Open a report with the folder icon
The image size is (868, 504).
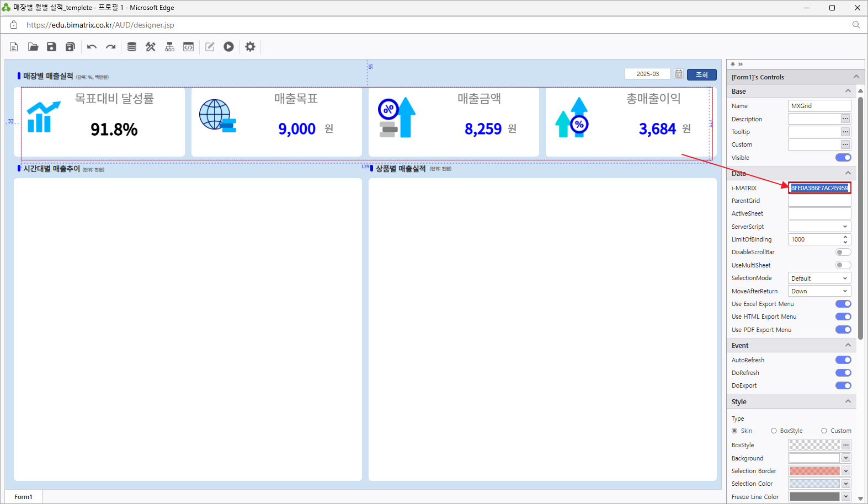[x=33, y=47]
